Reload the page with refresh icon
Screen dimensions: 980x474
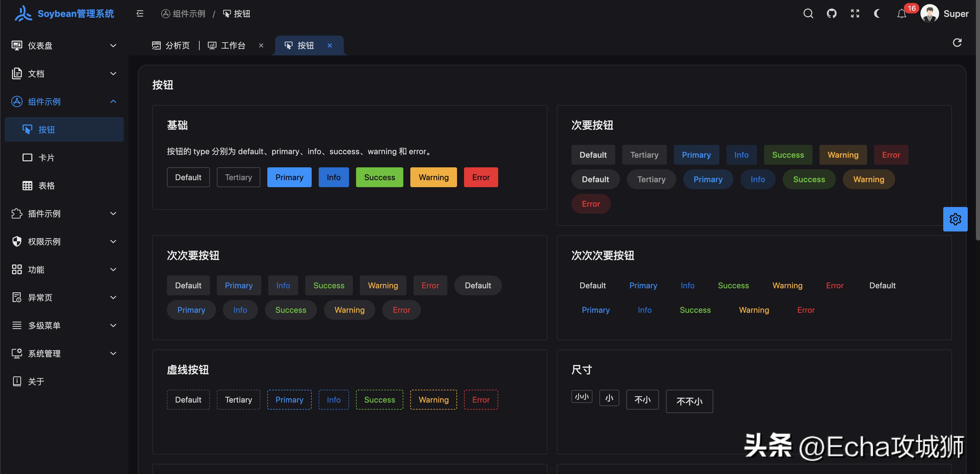point(957,43)
